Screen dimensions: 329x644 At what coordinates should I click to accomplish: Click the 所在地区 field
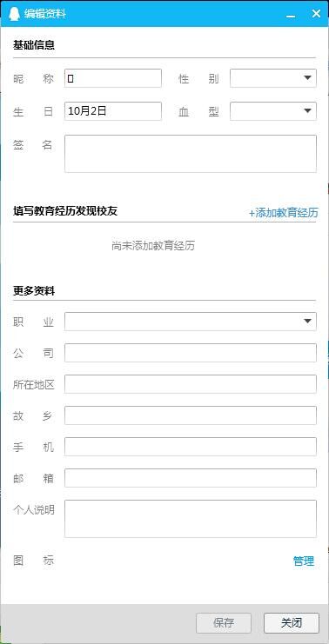click(191, 384)
